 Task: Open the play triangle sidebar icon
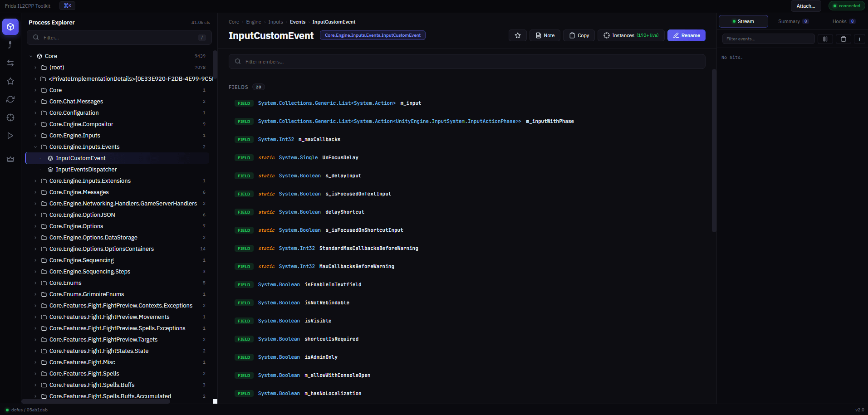point(10,136)
